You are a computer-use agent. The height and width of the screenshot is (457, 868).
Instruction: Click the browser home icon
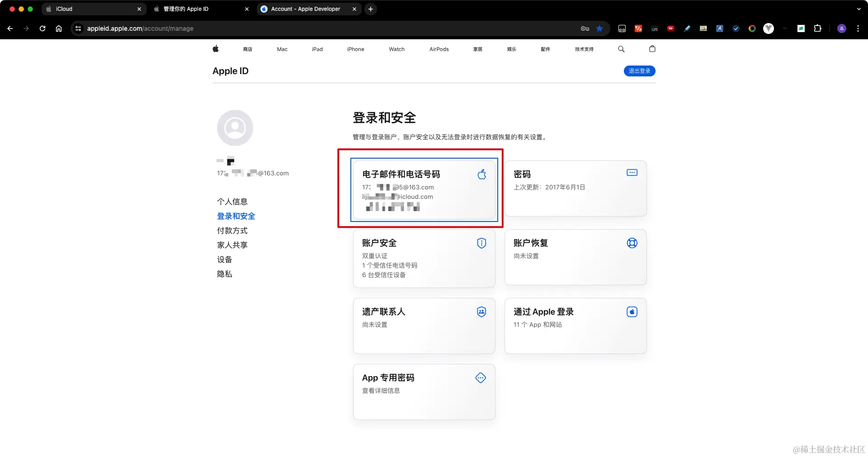click(x=59, y=28)
